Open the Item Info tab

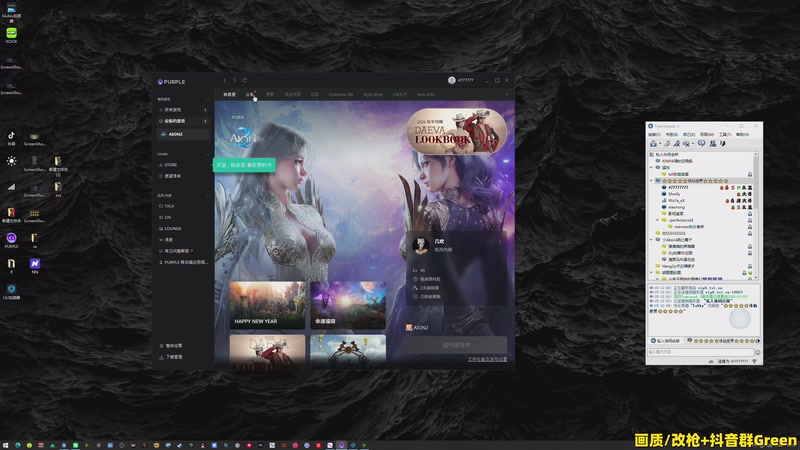pyautogui.click(x=426, y=94)
